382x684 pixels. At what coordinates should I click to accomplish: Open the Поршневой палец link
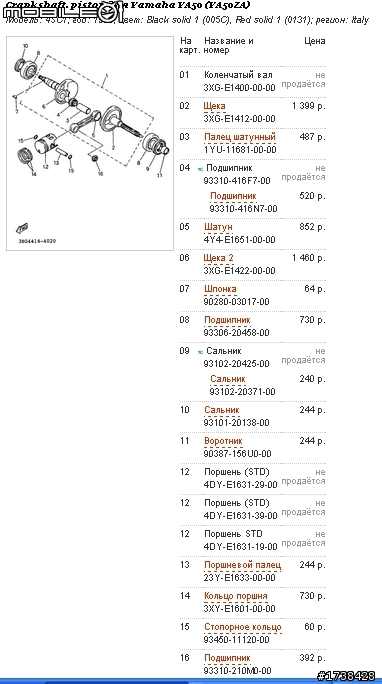(242, 565)
